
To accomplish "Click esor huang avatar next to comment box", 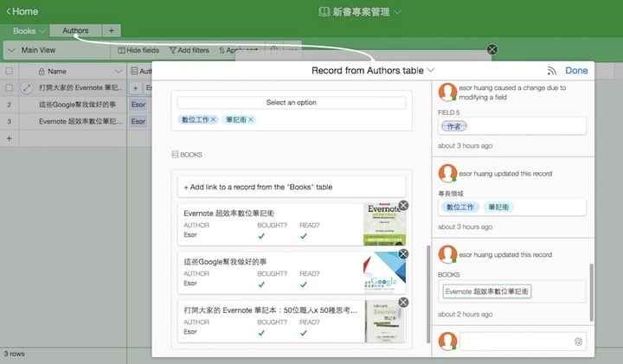I will tap(447, 341).
